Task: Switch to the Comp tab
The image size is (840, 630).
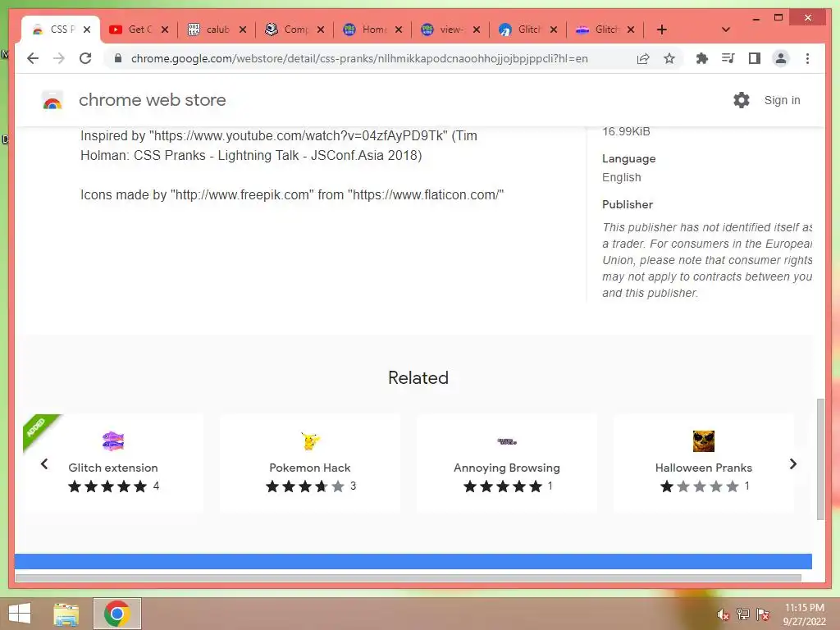Action: coord(294,30)
